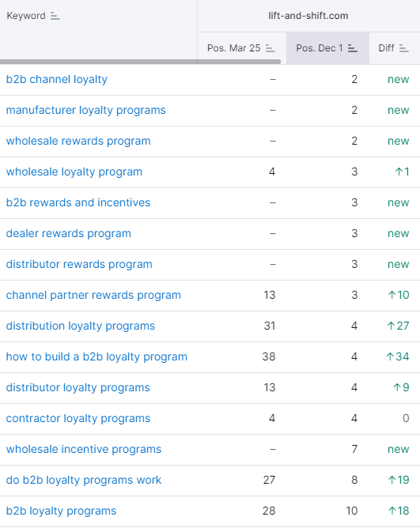The height and width of the screenshot is (528, 420).
Task: Select 'new' in dealer rewards program row
Action: pos(398,233)
